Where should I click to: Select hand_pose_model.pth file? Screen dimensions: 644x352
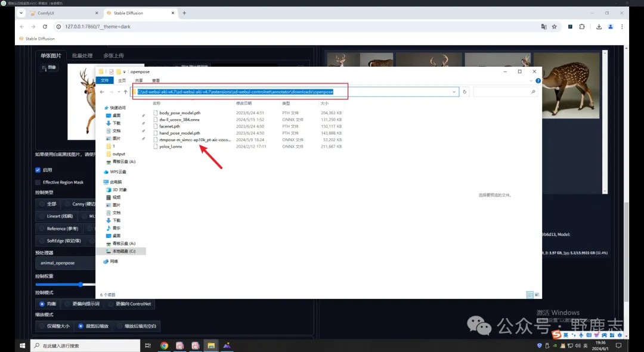180,133
